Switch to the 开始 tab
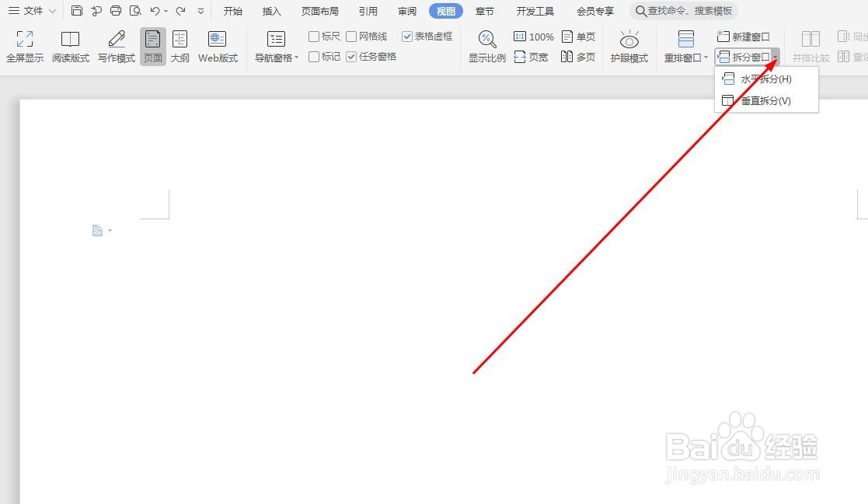The width and height of the screenshot is (868, 504). 233,11
